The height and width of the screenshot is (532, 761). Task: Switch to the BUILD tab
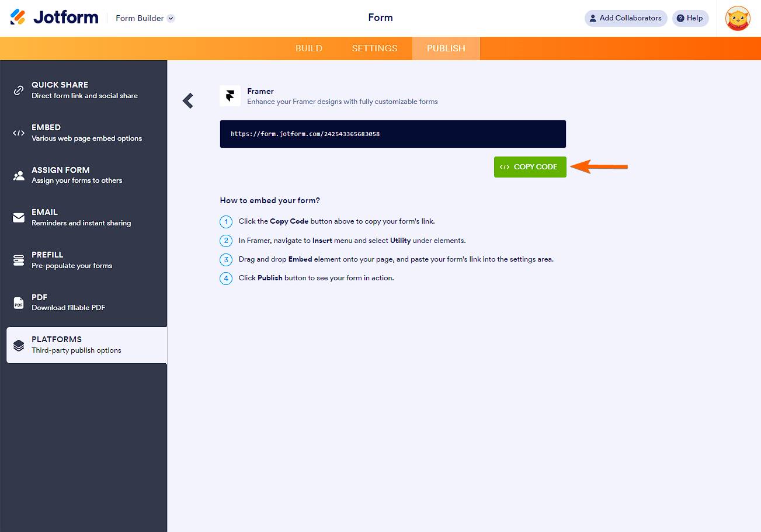[309, 48]
